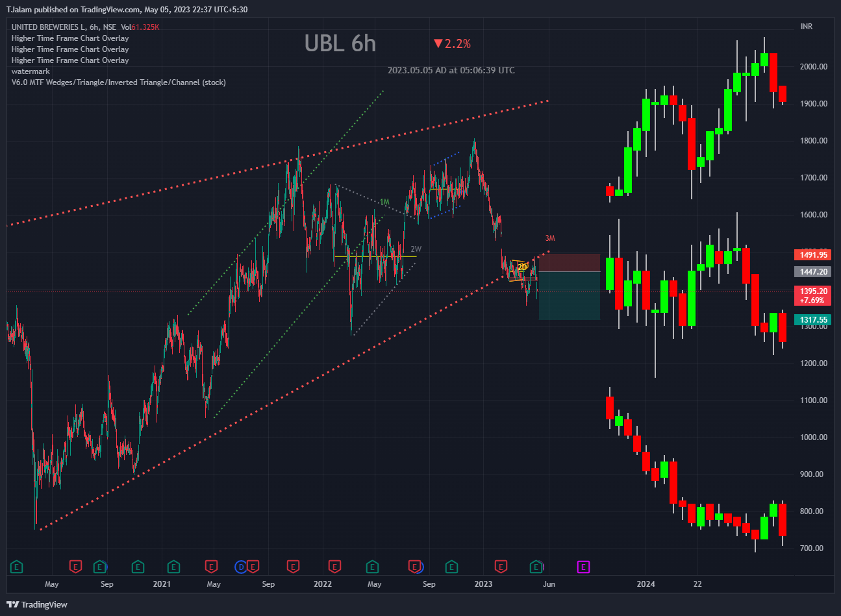The height and width of the screenshot is (616, 841).
Task: Click the red earnings marker between Sep 2021 and 2022
Action: point(294,567)
